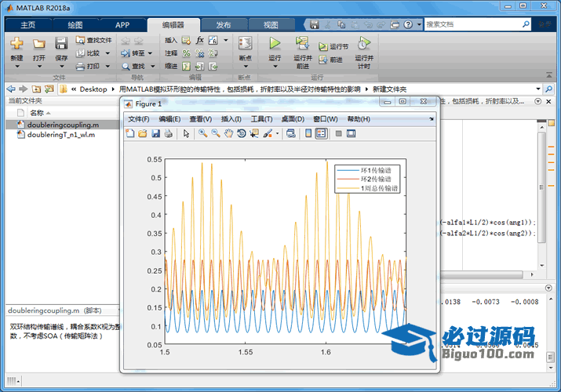The height and width of the screenshot is (392, 561).
Task: Click the Advance (前进) button in the ribbon
Action: pos(331,60)
